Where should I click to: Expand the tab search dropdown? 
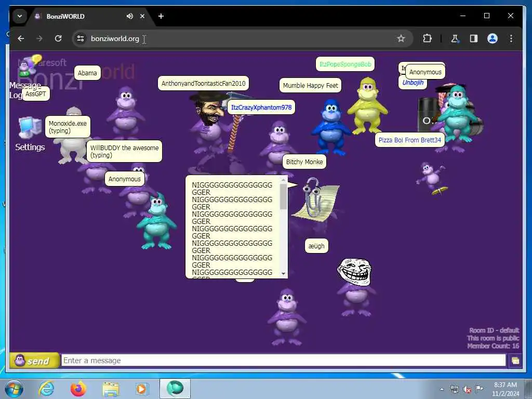coord(20,16)
